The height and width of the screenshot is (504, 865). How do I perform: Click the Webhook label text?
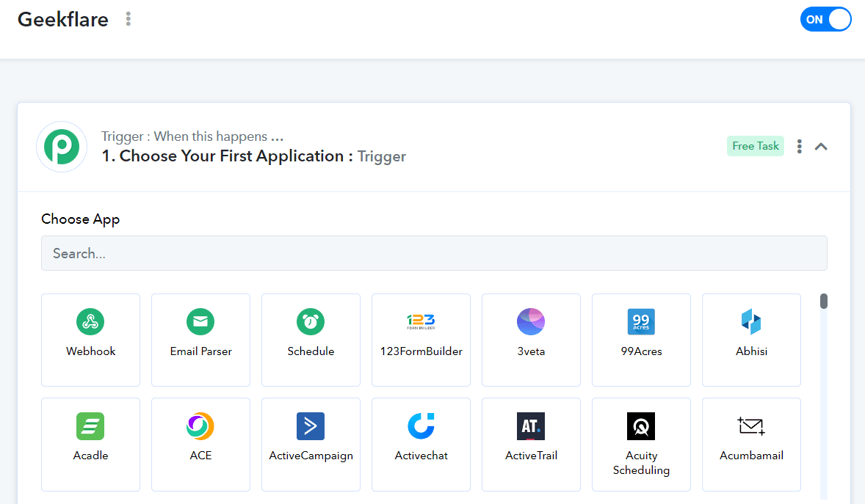(90, 351)
